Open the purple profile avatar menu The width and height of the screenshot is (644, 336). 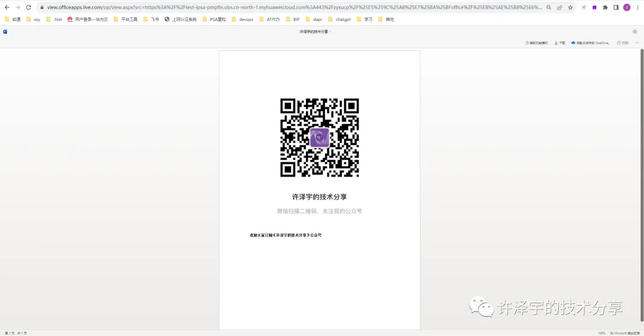click(627, 7)
